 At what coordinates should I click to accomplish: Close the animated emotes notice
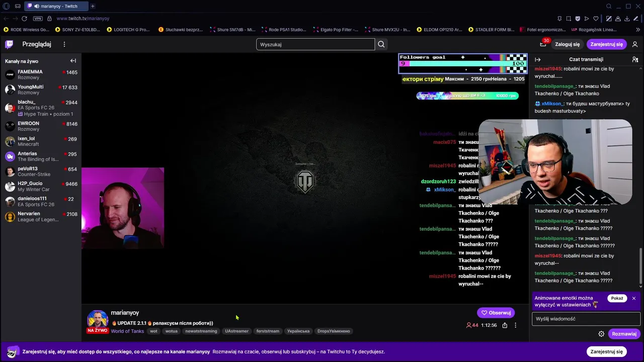[x=634, y=298]
